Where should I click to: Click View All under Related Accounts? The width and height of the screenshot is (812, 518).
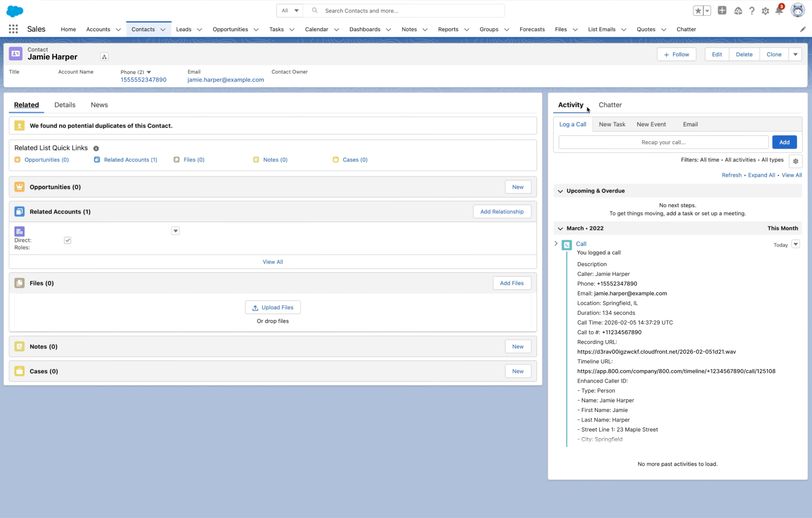[273, 262]
